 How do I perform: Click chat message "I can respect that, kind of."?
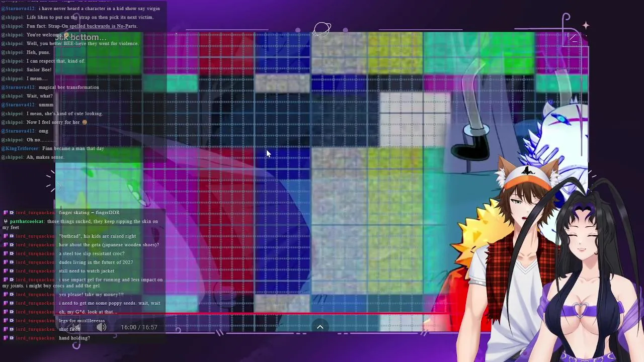pyautogui.click(x=56, y=61)
